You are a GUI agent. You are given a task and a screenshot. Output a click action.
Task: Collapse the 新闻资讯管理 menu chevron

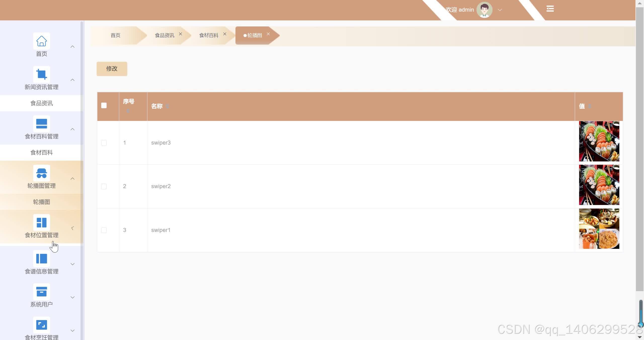tap(72, 80)
